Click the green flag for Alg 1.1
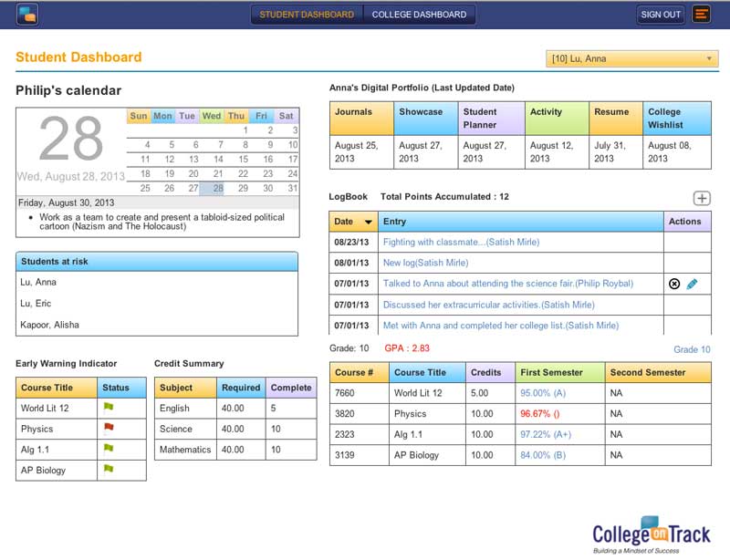The height and width of the screenshot is (560, 730). 109,449
